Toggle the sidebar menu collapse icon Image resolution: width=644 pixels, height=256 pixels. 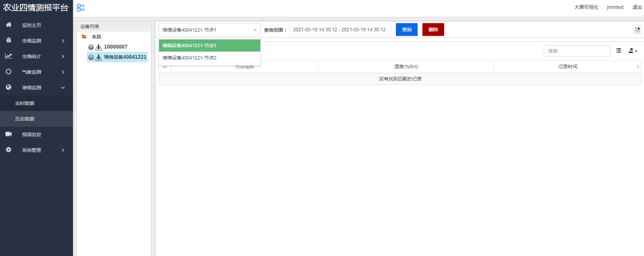(x=80, y=7)
